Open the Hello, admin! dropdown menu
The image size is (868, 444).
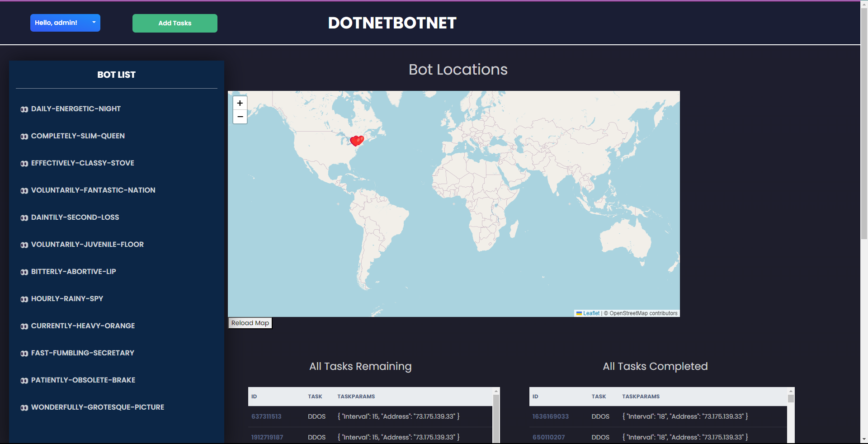(x=65, y=23)
